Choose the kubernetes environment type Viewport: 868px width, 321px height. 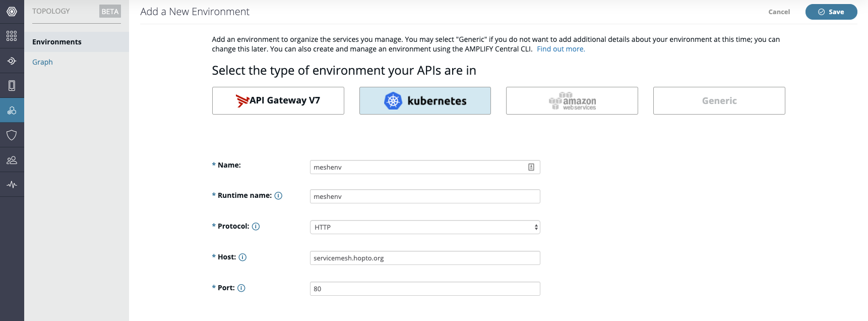pos(425,100)
